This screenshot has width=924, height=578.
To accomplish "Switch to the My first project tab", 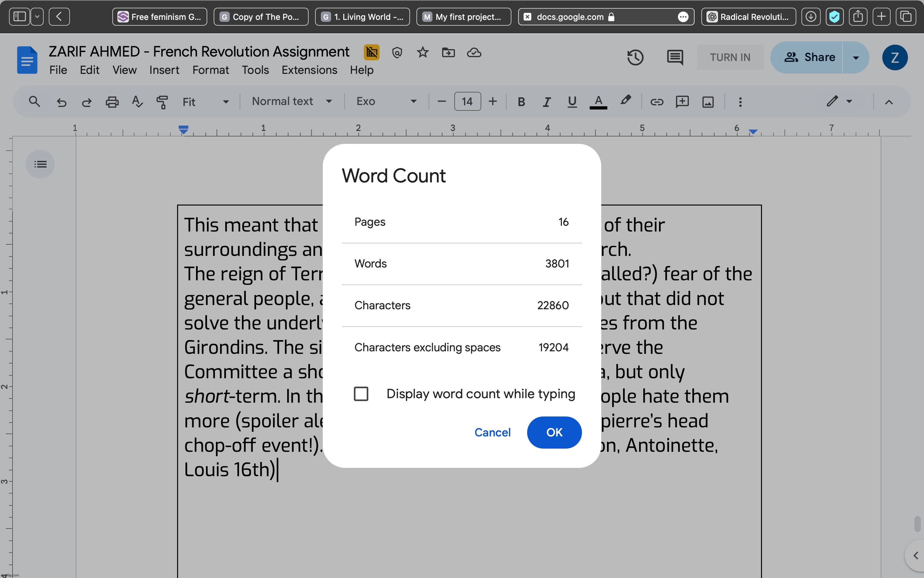I will click(x=464, y=17).
